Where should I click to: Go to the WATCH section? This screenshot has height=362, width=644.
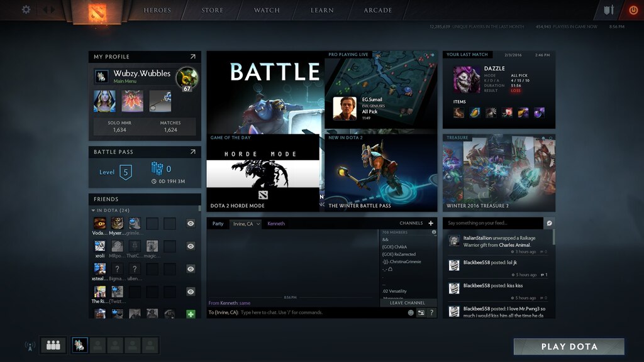[x=267, y=10]
